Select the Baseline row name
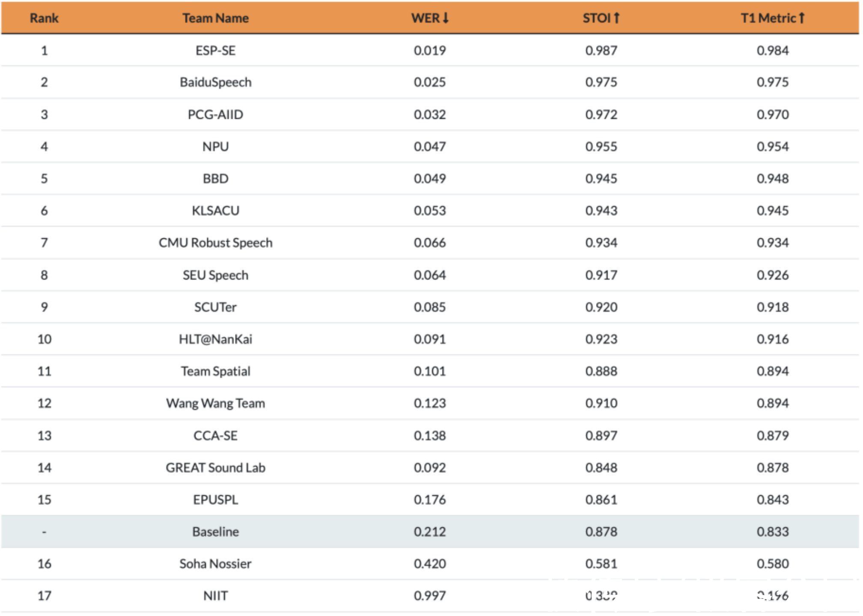 pos(216,532)
